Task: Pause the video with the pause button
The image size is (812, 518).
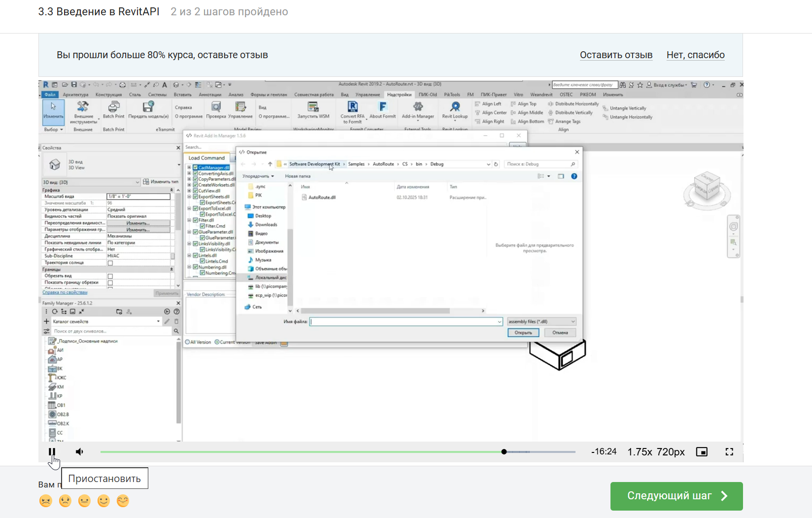Action: [x=52, y=451]
